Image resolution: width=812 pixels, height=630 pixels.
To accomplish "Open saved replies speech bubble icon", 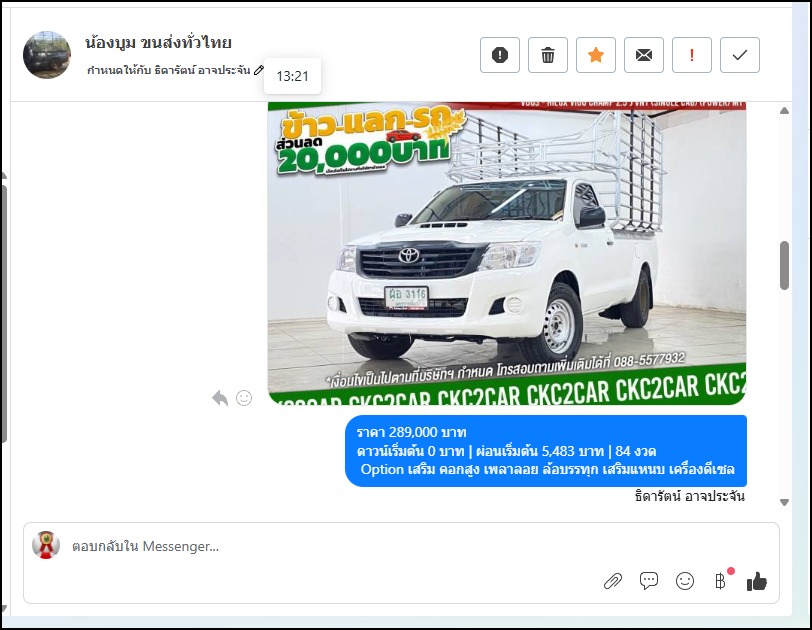I will pos(649,581).
